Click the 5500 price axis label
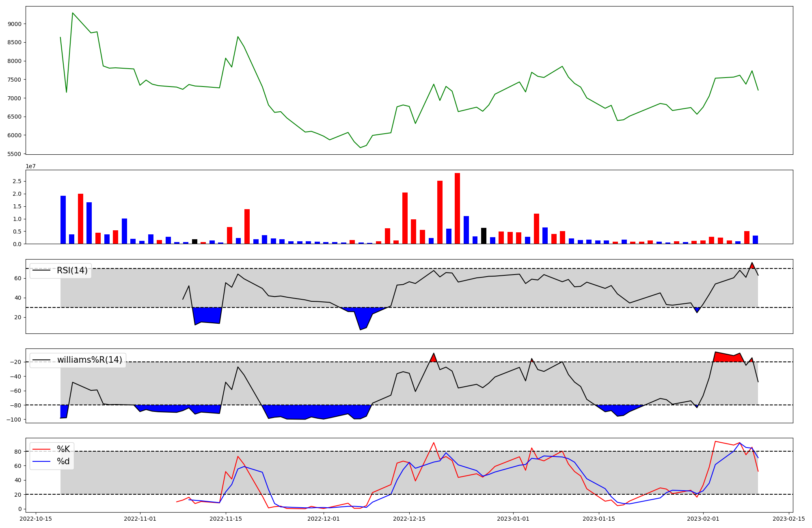 point(14,154)
